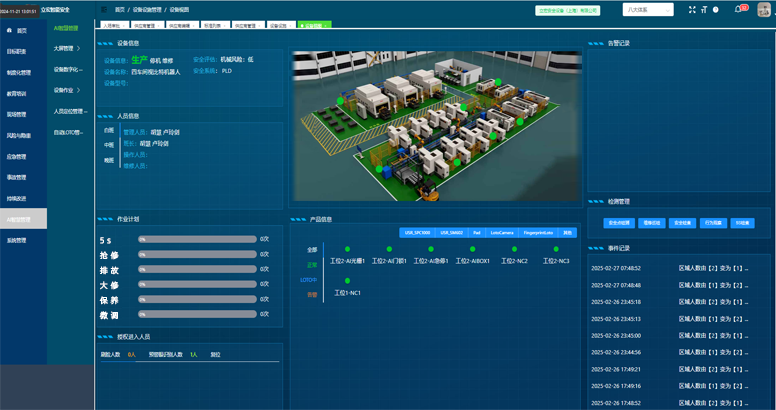Open the 八大体系 dropdown

click(x=648, y=9)
